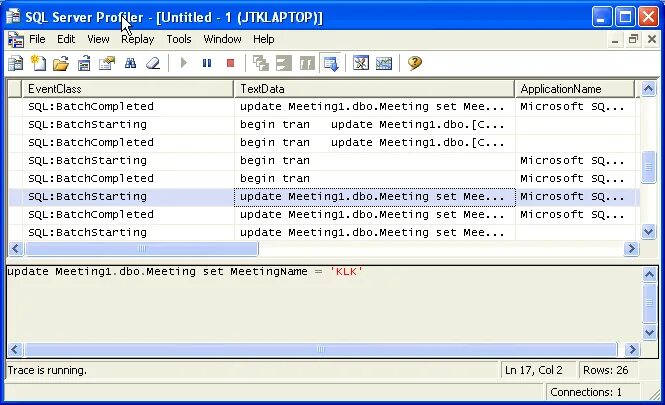Click the red 'KLK' string in the detail pane
The height and width of the screenshot is (405, 665).
pos(346,271)
